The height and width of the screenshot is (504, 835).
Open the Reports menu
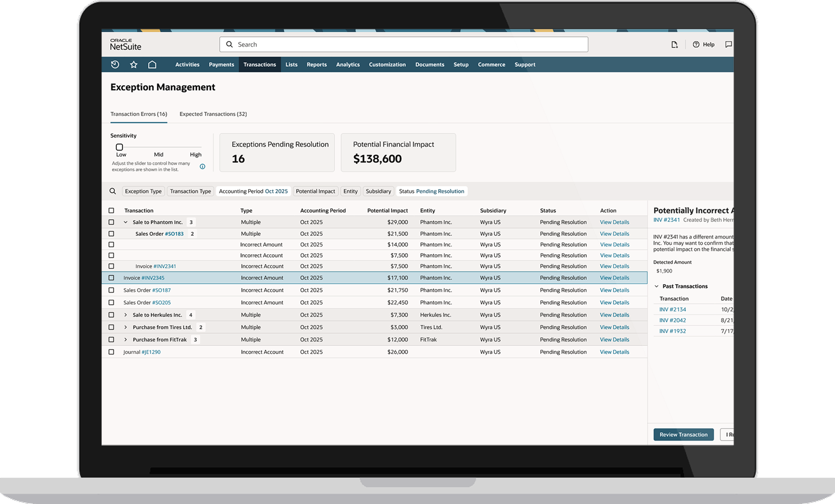[x=316, y=65]
